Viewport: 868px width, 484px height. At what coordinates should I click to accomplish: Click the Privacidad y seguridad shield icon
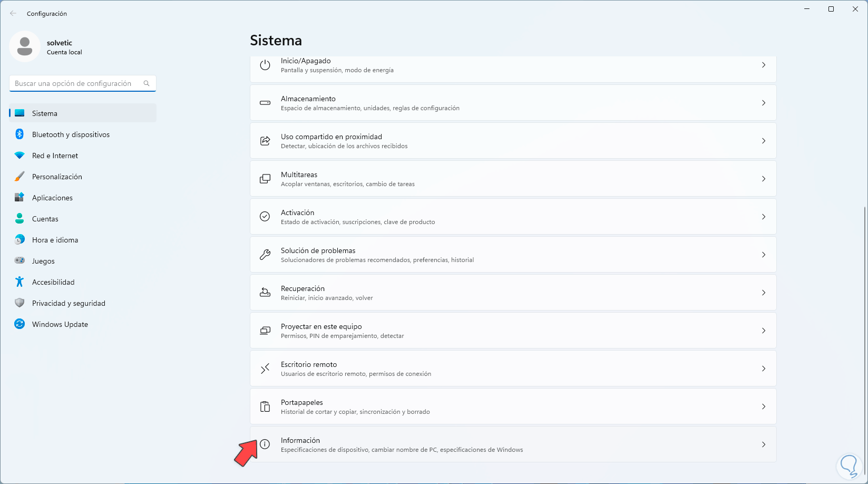point(19,303)
